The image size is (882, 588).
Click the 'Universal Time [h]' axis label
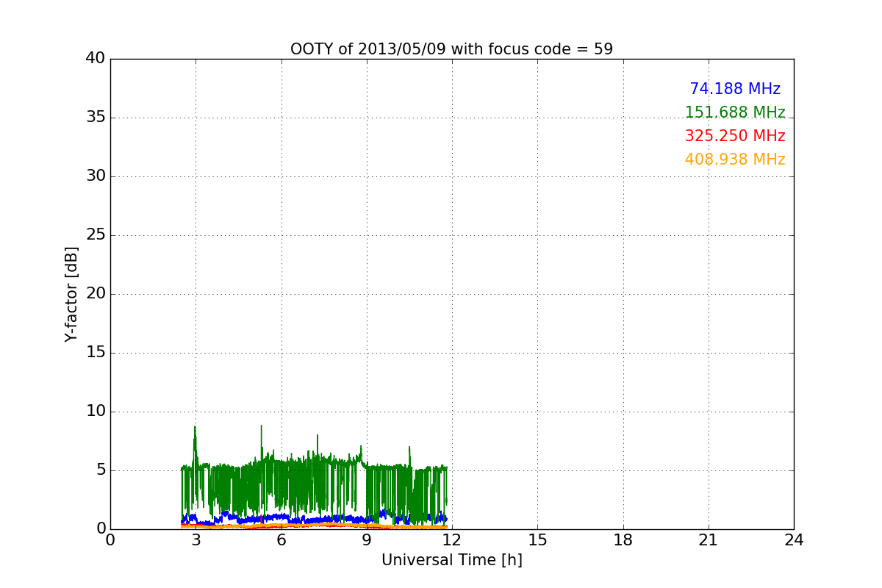[x=451, y=560]
